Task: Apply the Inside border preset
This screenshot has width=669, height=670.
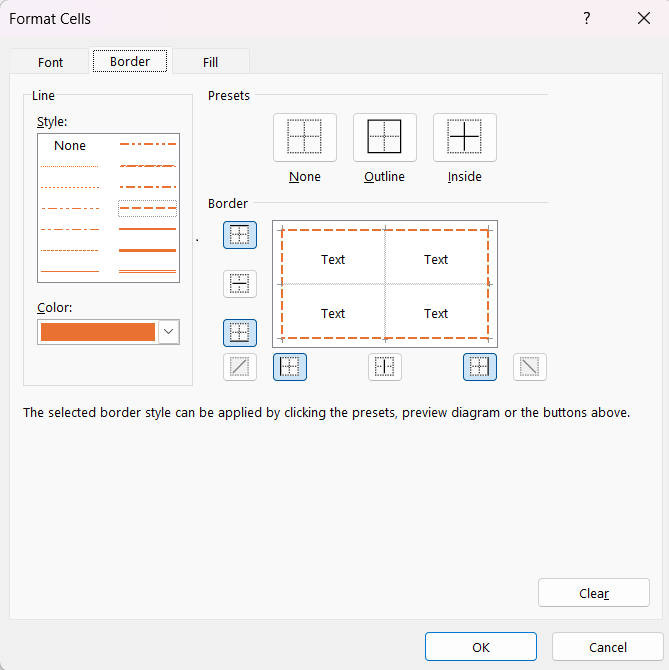Action: 465,138
